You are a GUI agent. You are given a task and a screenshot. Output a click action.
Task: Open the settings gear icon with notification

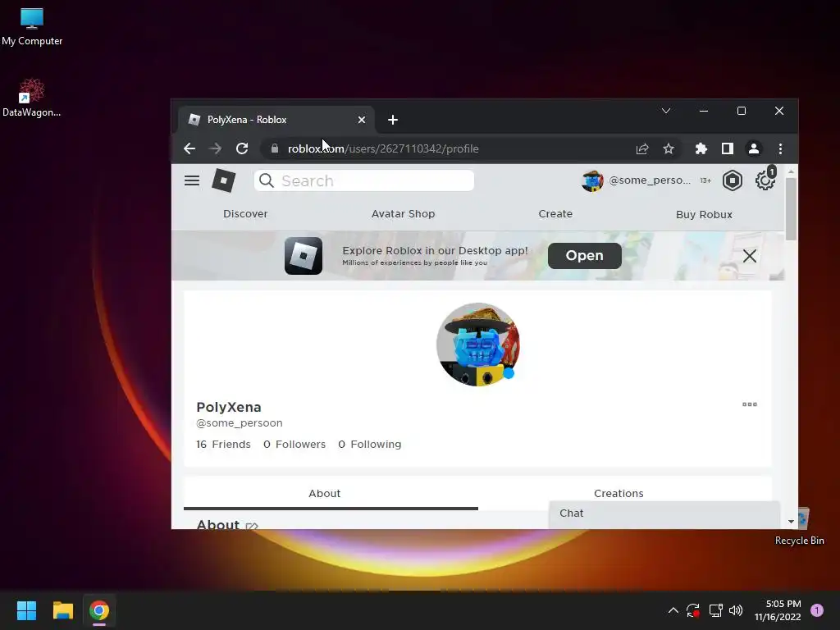point(765,180)
